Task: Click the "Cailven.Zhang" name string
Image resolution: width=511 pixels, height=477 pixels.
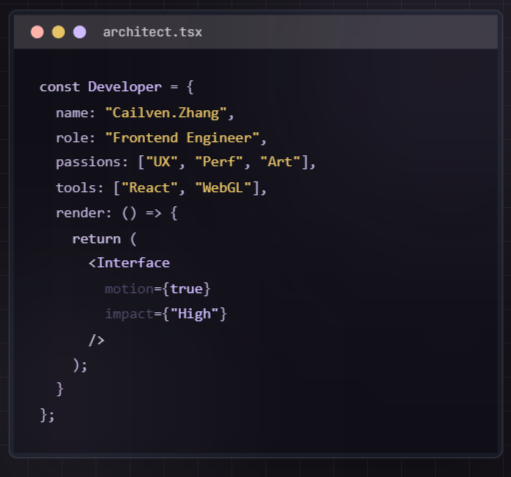Action: pos(166,113)
